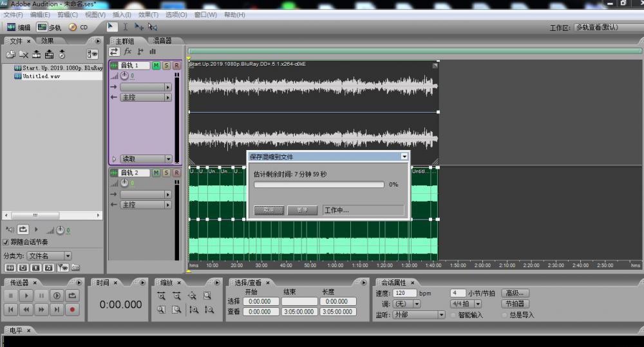
Task: Open the 监听 monitoring dropdown
Action: [419, 315]
